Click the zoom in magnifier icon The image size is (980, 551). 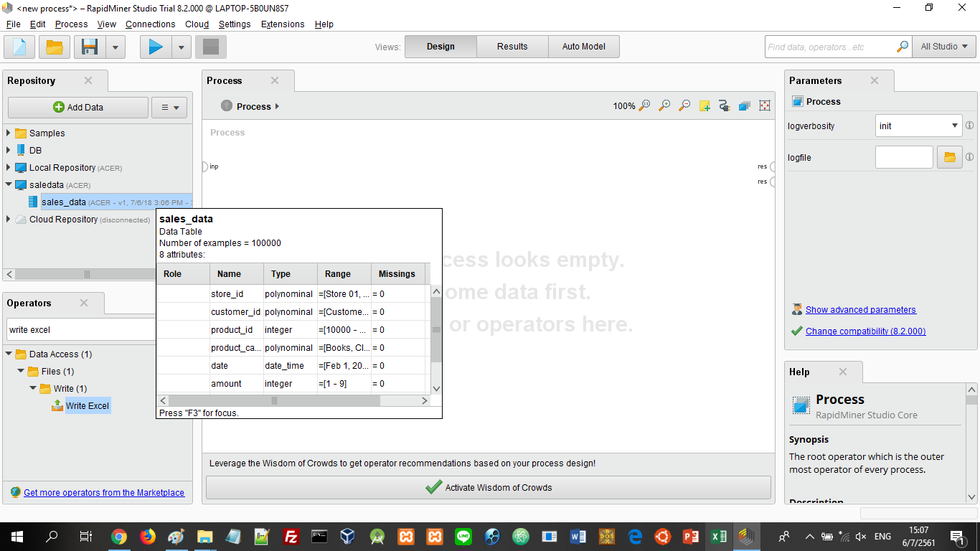click(664, 105)
